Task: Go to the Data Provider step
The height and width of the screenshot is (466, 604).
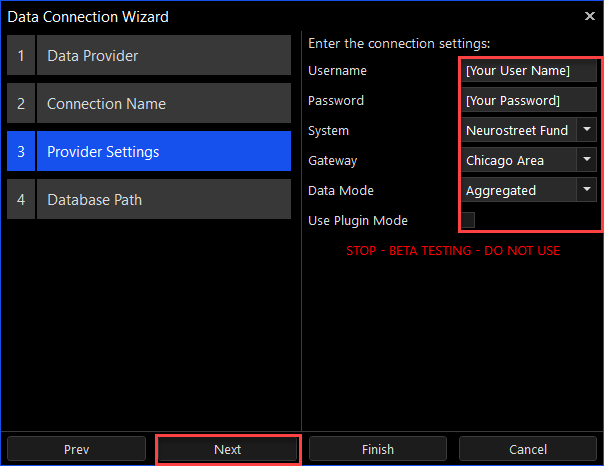Action: 163,56
